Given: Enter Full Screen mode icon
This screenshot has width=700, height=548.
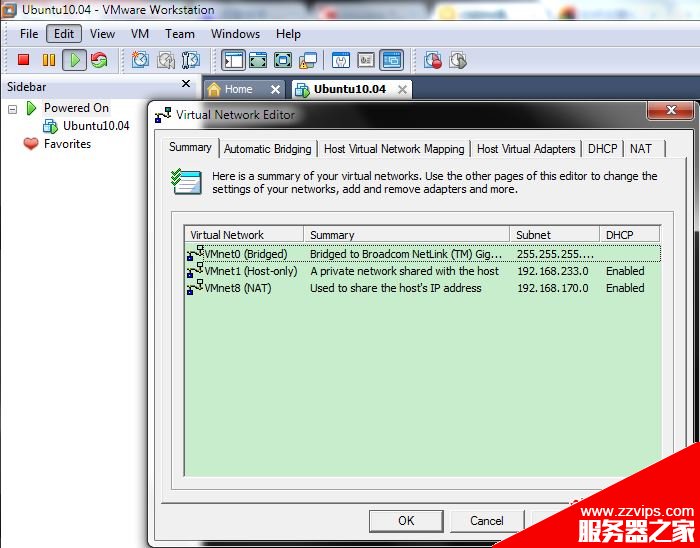Looking at the screenshot, I should [283, 60].
